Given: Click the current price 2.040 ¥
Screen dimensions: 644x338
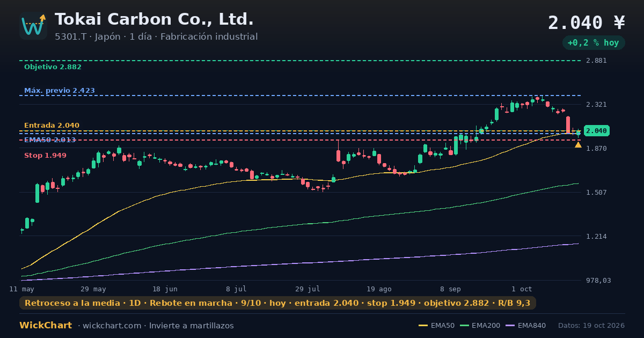Looking at the screenshot, I should (x=587, y=23).
